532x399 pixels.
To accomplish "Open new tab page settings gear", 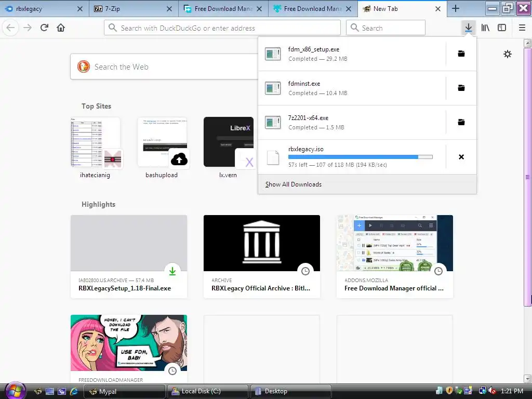I will tap(507, 54).
